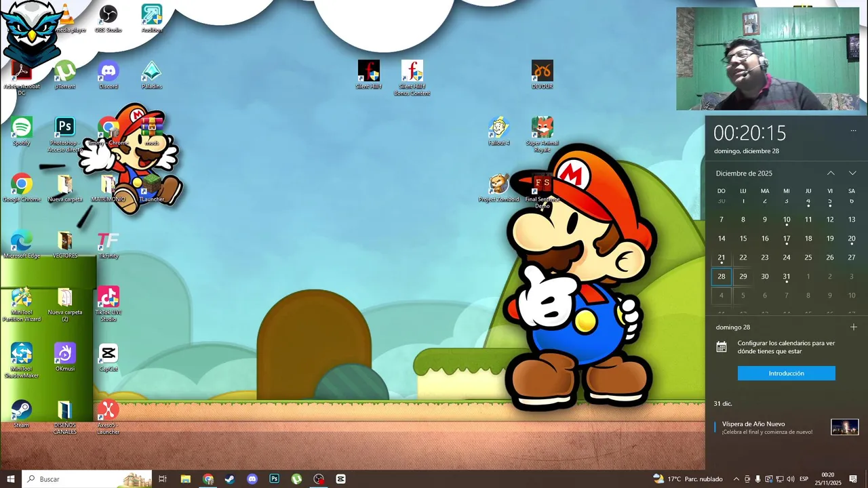The width and height of the screenshot is (868, 488).
Task: Launch OBS Studio from the desktop
Action: tap(108, 18)
